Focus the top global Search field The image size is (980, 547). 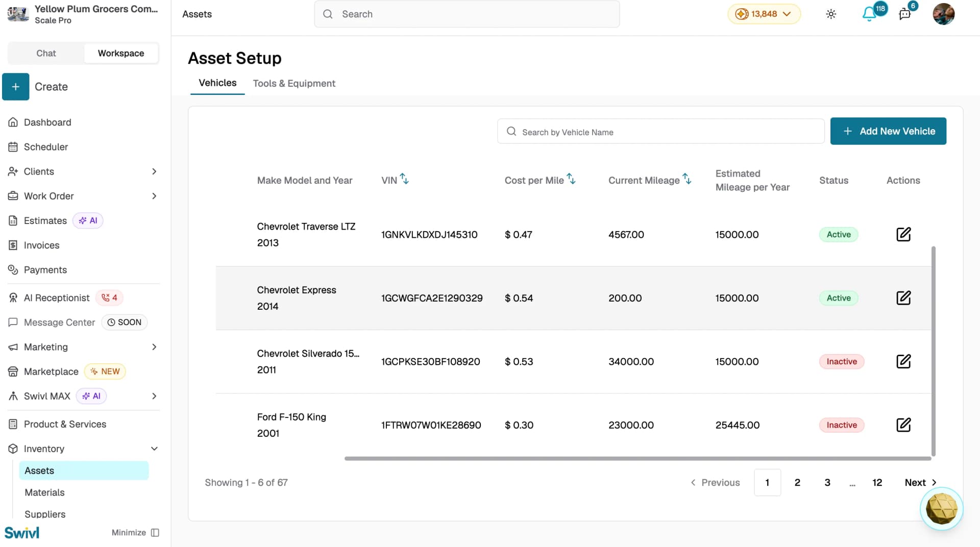pos(467,14)
